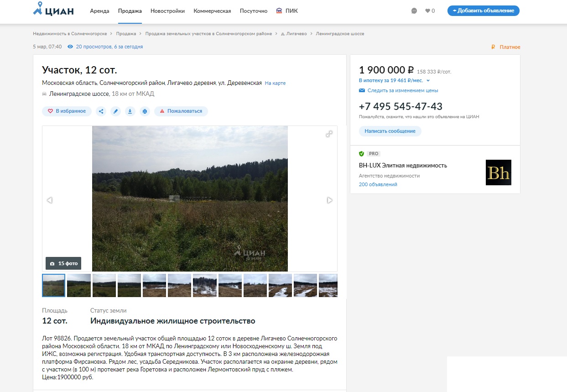Select the eleventh photo thumbnail
The height and width of the screenshot is (392, 567).
[x=305, y=286]
